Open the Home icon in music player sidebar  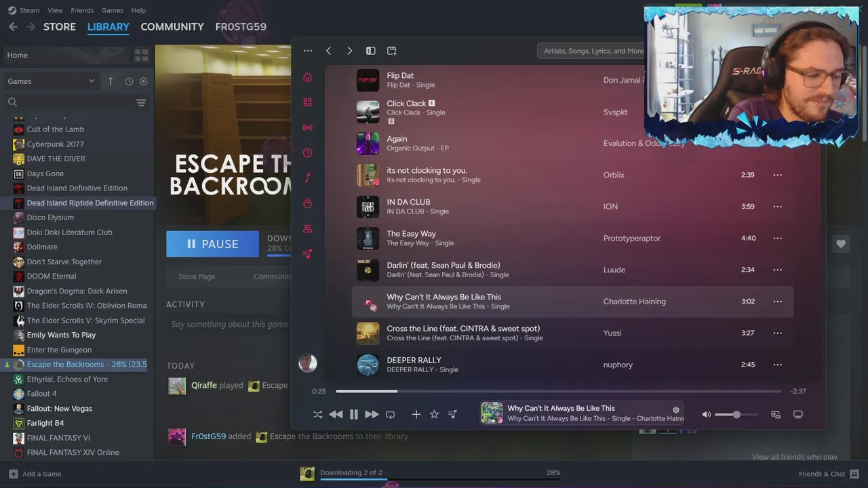pyautogui.click(x=307, y=77)
